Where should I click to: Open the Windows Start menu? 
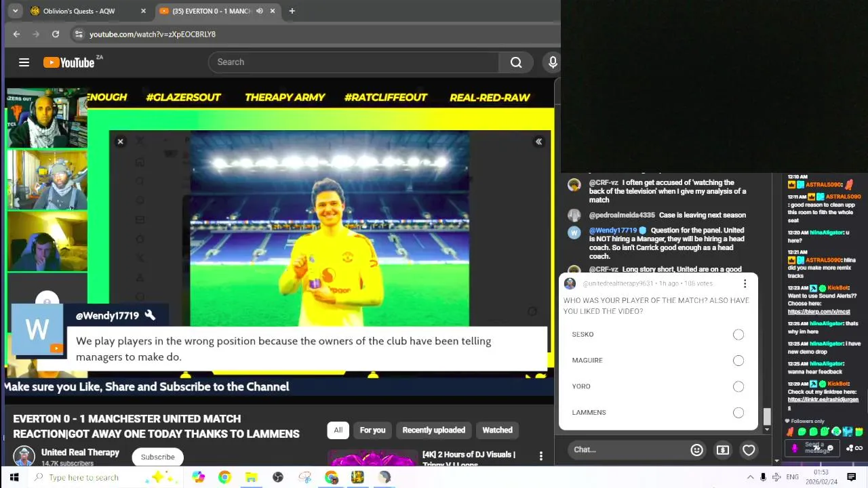(x=14, y=477)
